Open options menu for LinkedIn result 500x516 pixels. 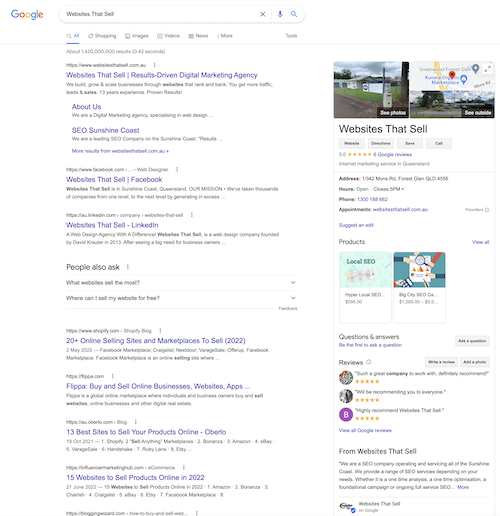[x=192, y=215]
